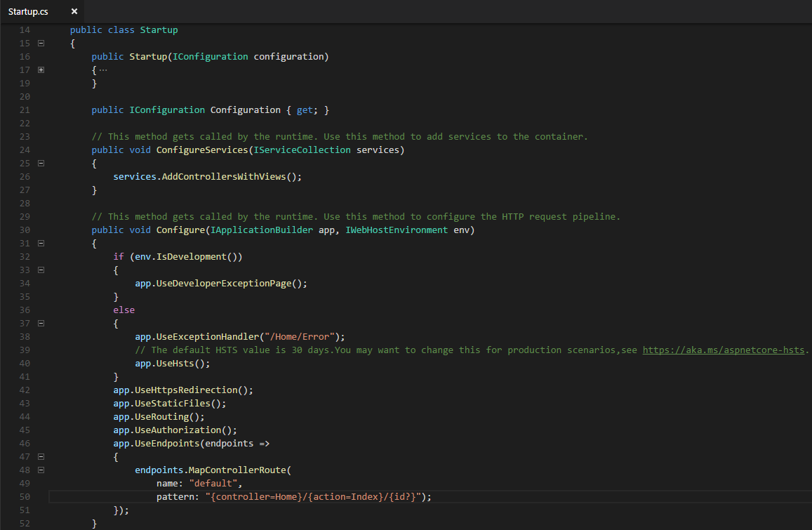Image resolution: width=812 pixels, height=530 pixels.
Task: Select the IConfiguration type on line 21
Action: click(166, 110)
